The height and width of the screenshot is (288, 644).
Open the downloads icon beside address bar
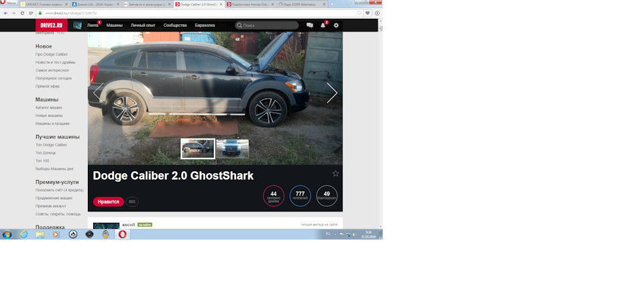coord(377,13)
